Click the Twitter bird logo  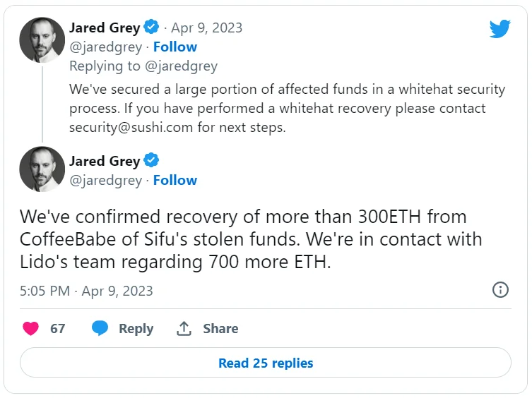coord(500,29)
